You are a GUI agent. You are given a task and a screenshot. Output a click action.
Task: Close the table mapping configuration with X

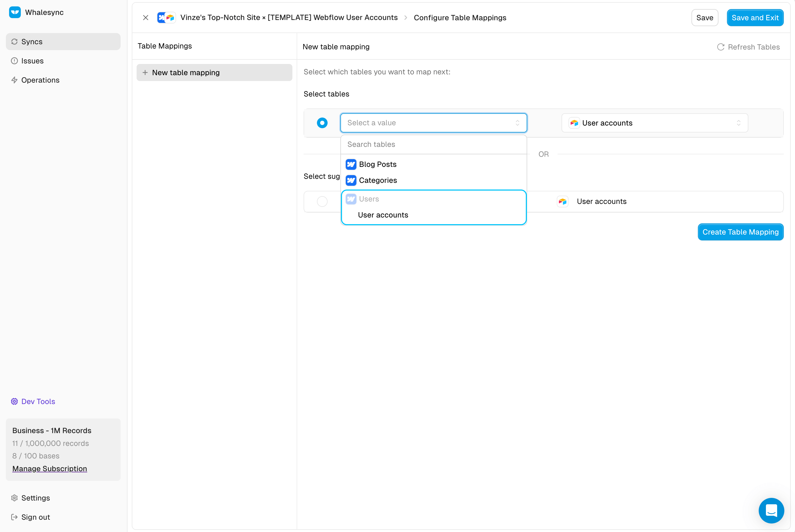coord(146,18)
